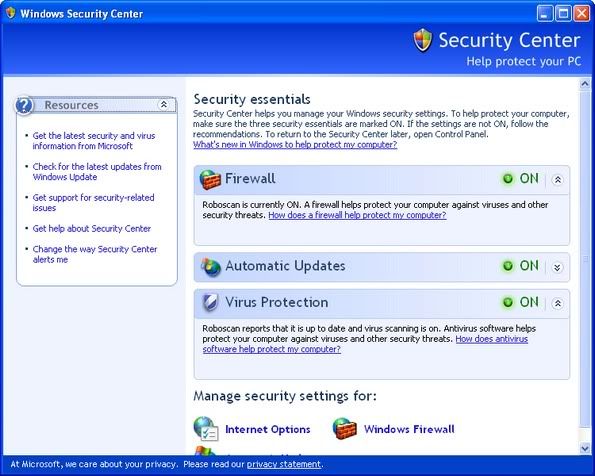
Task: Click the title bar shield icon
Action: (x=11, y=13)
